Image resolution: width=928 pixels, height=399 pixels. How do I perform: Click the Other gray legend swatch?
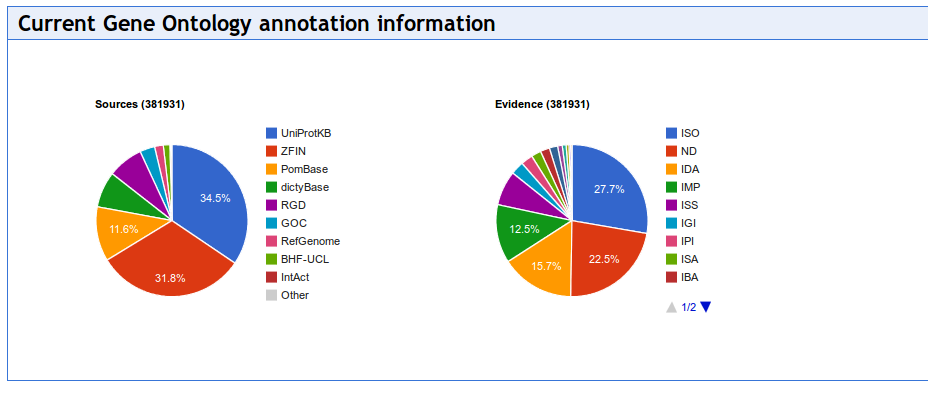coord(272,295)
